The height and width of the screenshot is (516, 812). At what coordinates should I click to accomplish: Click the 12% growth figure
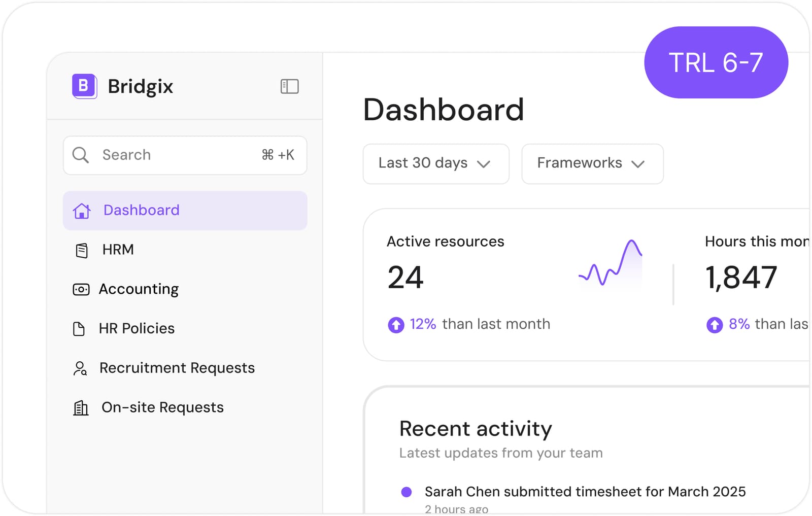click(423, 324)
